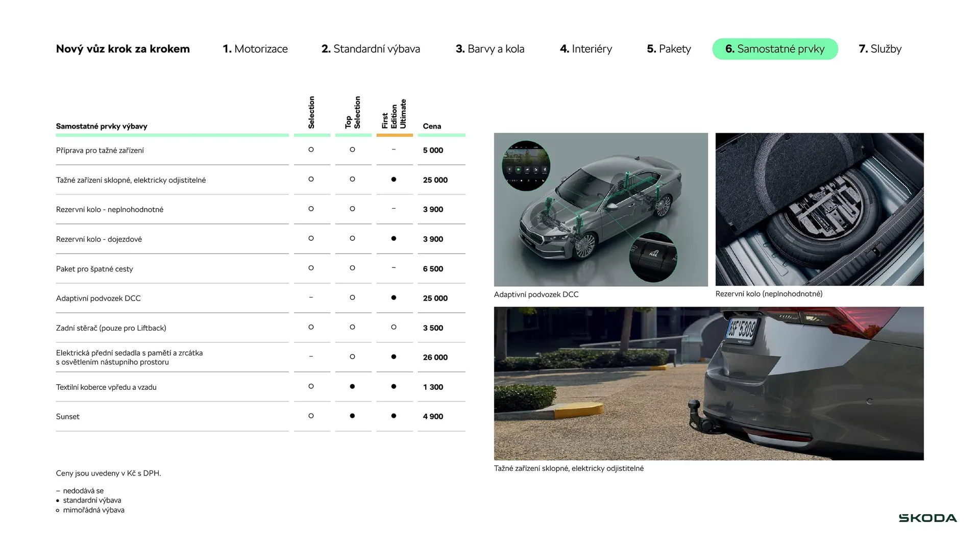Click First Edition filled dot for Elektrická přední sedadla

point(394,357)
